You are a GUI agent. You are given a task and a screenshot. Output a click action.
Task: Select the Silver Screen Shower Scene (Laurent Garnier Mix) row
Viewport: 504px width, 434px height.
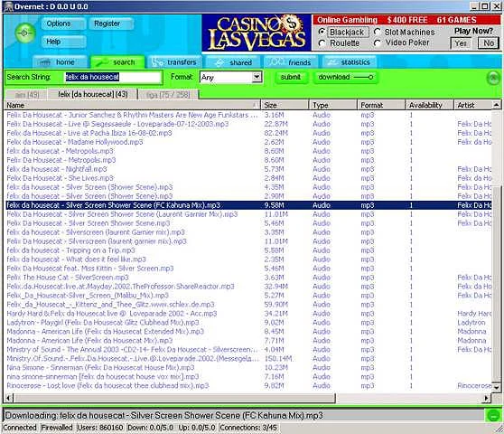(x=248, y=214)
